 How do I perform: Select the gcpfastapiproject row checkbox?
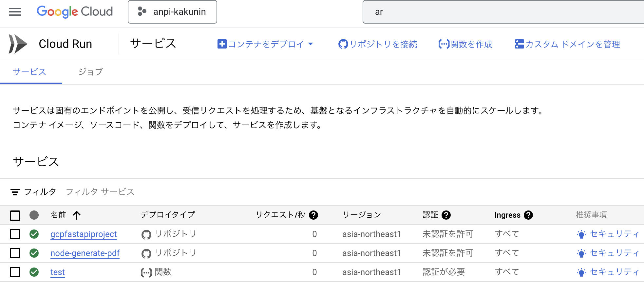[x=15, y=234]
